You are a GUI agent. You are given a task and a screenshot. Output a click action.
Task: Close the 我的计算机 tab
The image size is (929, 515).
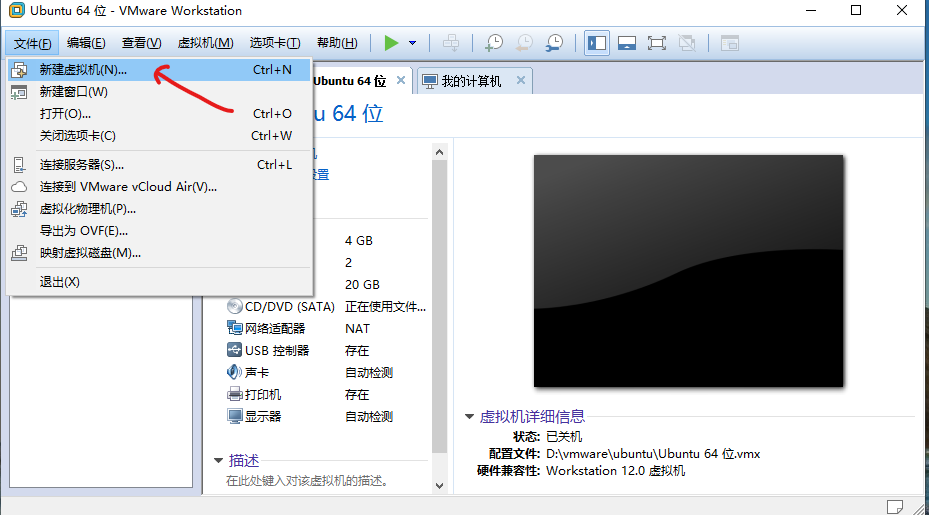[x=521, y=80]
